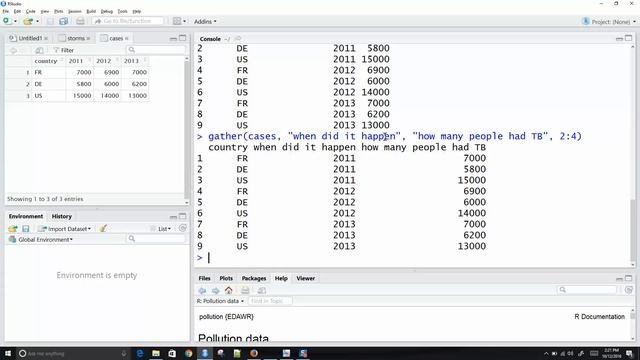Open the Windows action center notifications icon
Image resolution: width=640 pixels, height=360 pixels.
(x=629, y=353)
